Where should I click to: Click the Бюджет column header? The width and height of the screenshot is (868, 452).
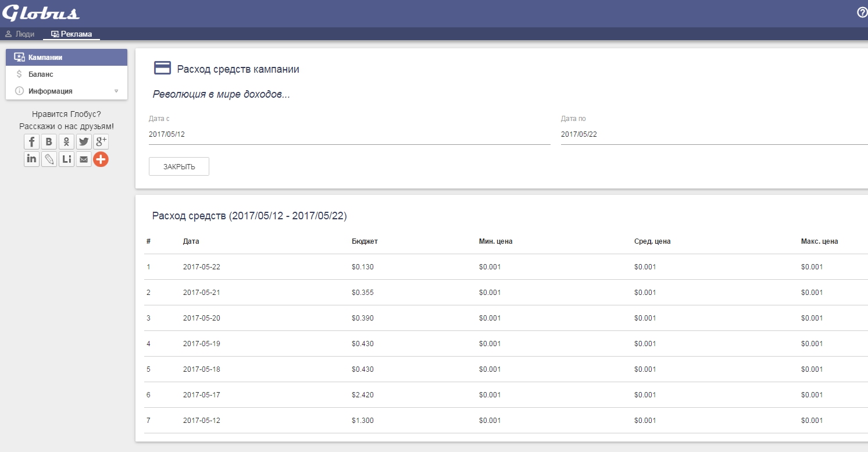[x=365, y=241]
